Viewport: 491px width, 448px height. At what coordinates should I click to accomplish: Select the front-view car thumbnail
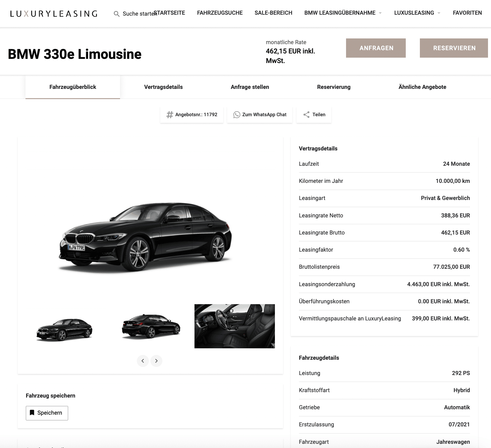[x=64, y=326]
